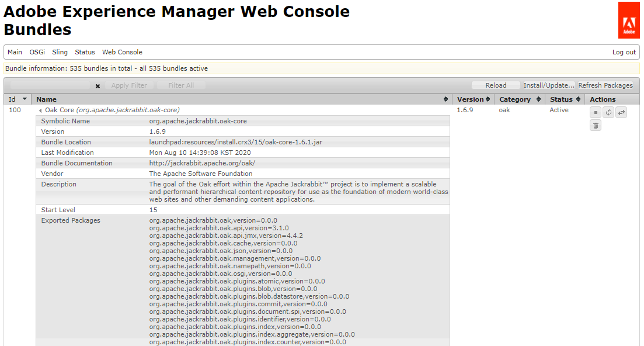
Task: Select org.apache.jackrabbit.oak.plugins.identifier package entry
Action: point(240,319)
